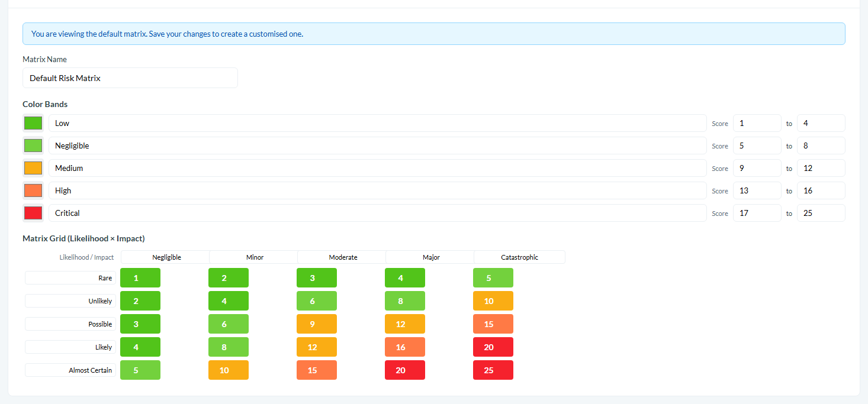Edit the 'Low' color band name field

pyautogui.click(x=378, y=123)
